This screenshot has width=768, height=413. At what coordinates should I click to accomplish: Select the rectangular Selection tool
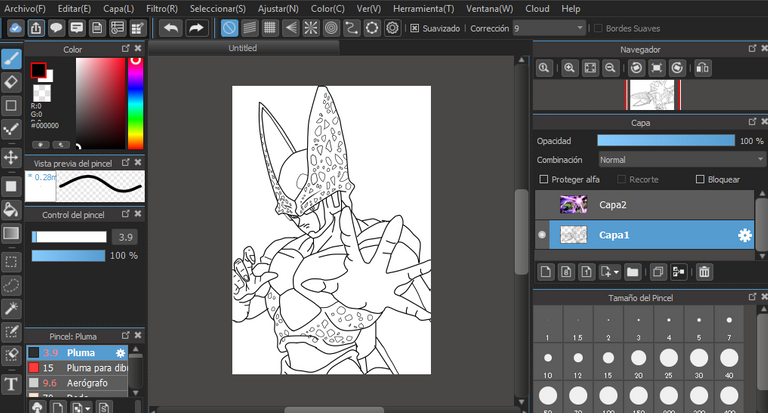11,262
